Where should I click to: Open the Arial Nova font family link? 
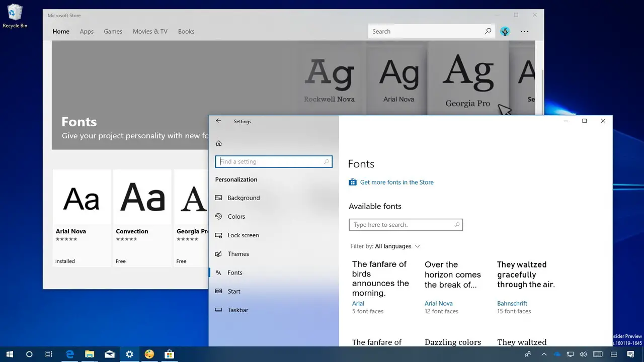(x=439, y=304)
